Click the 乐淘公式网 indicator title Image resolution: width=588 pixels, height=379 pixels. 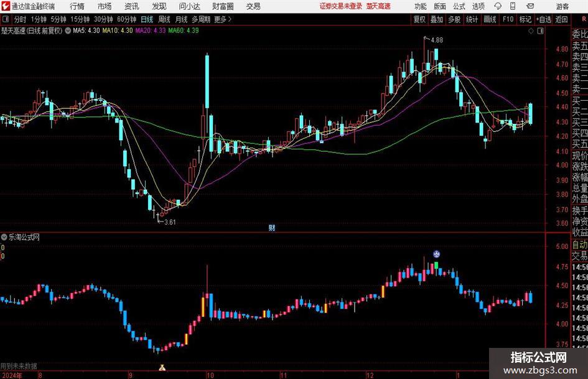pyautogui.click(x=24, y=237)
